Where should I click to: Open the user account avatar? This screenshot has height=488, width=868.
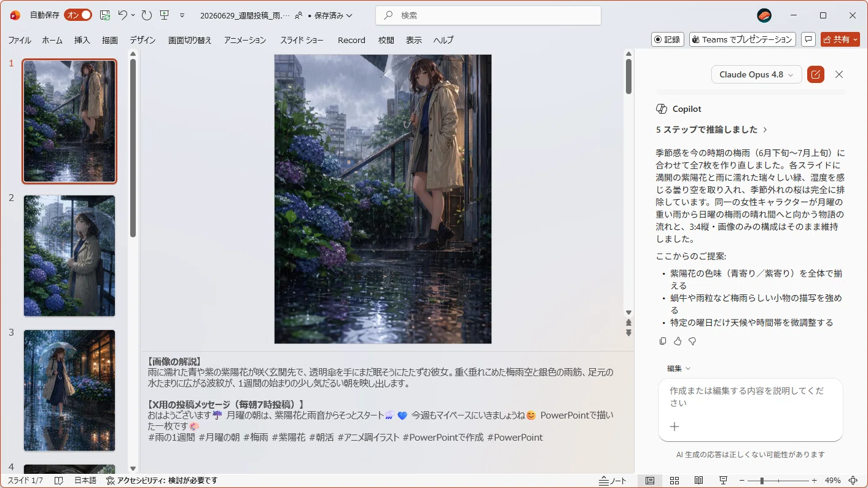point(764,15)
